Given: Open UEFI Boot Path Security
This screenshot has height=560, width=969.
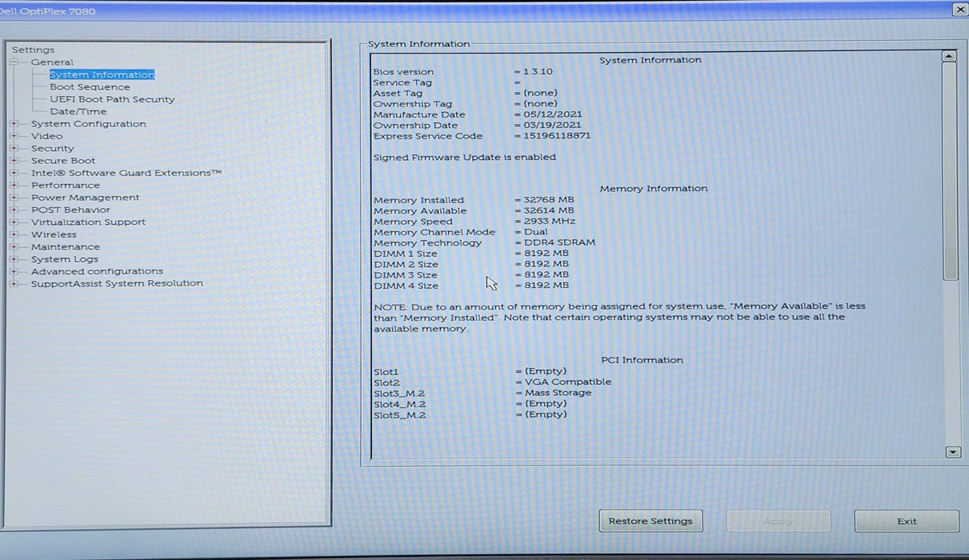Looking at the screenshot, I should click(112, 99).
